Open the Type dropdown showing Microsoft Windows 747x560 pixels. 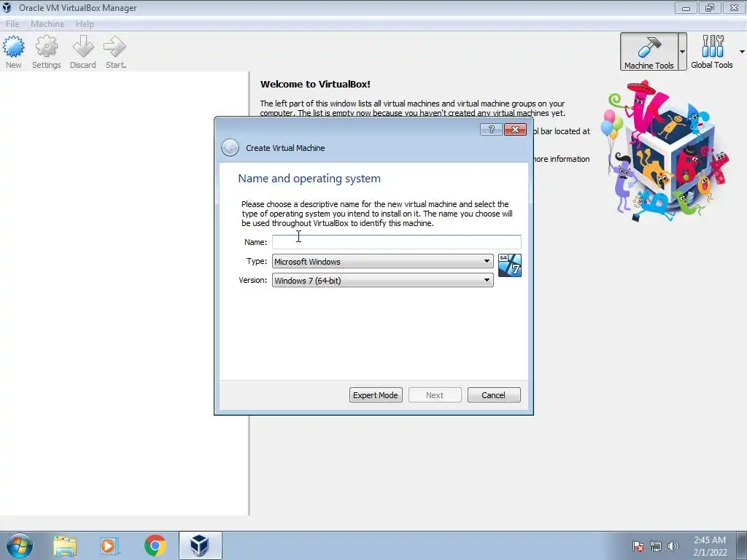[x=382, y=261]
